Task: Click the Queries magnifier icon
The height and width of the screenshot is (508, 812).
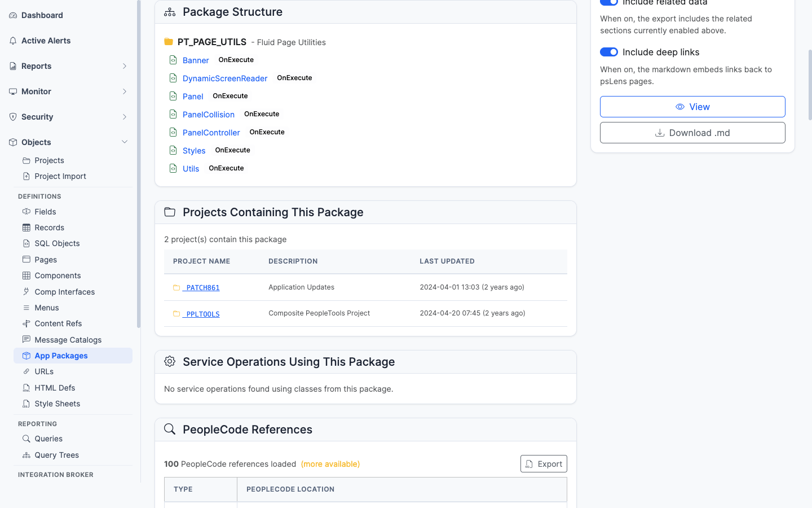Action: (27, 439)
